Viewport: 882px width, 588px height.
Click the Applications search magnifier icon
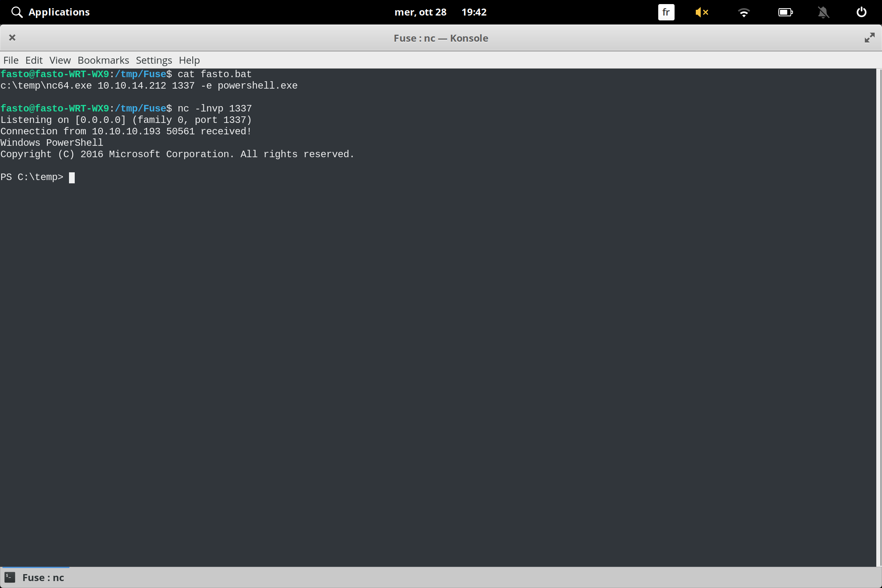pos(17,12)
